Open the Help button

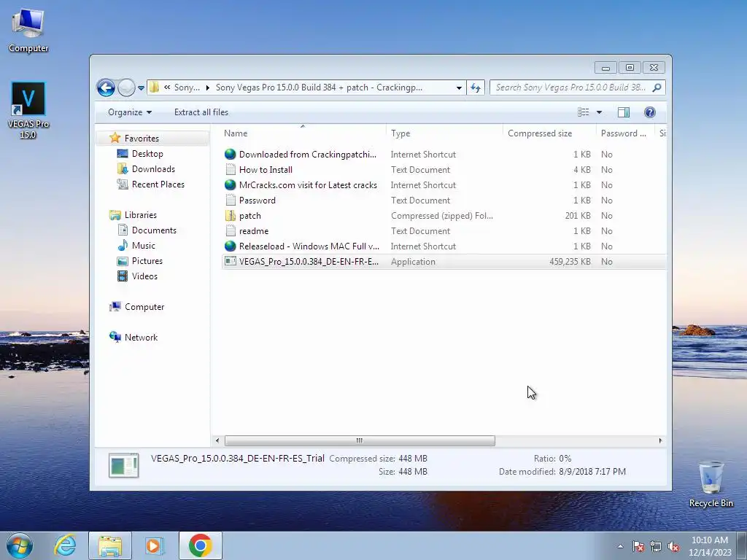[x=650, y=112]
